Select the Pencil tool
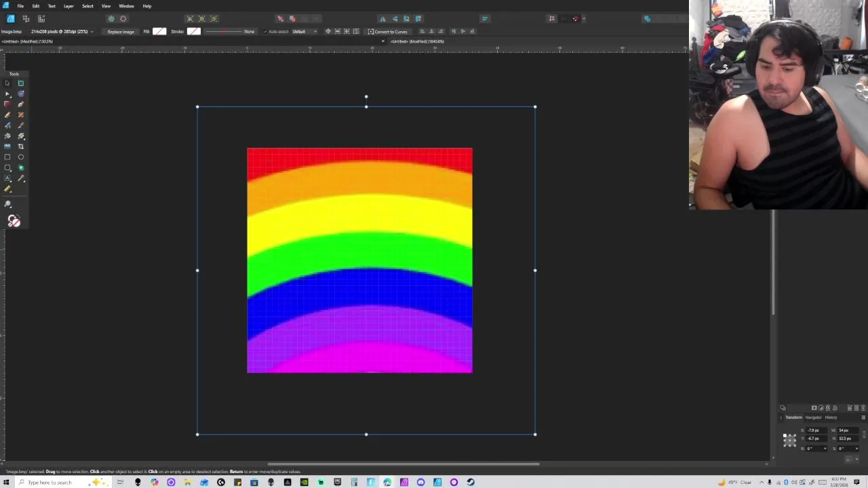The width and height of the screenshot is (868, 488). [x=7, y=115]
